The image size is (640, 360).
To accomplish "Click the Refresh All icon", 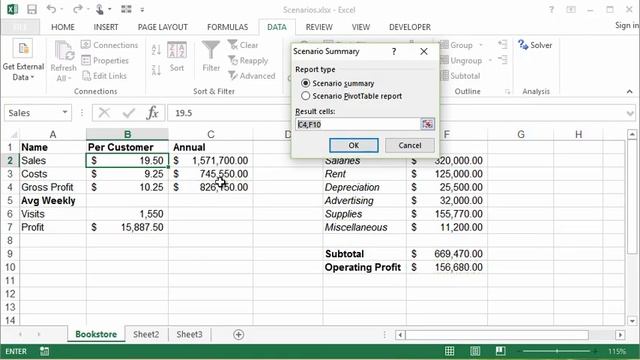I will click(x=64, y=51).
